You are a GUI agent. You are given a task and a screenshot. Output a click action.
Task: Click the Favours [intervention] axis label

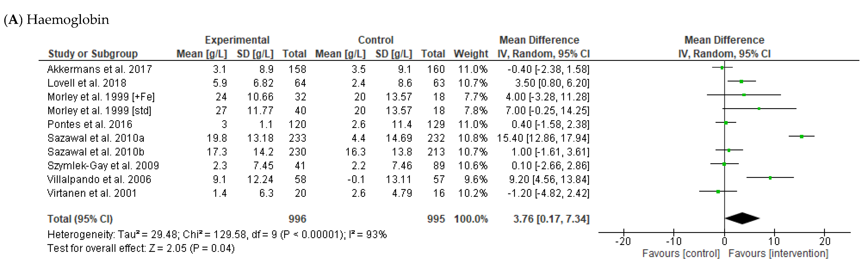tap(778, 253)
